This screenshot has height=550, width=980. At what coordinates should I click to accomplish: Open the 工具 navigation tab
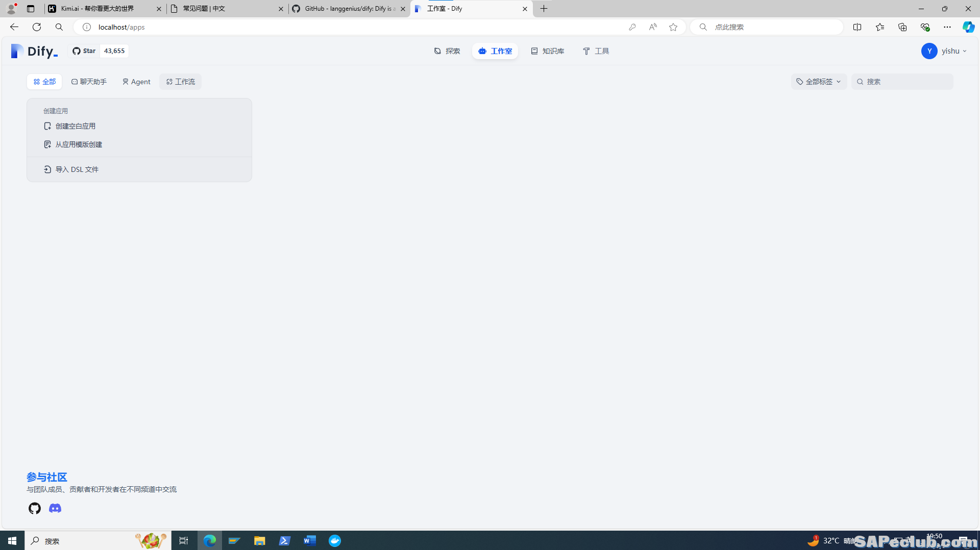point(596,51)
